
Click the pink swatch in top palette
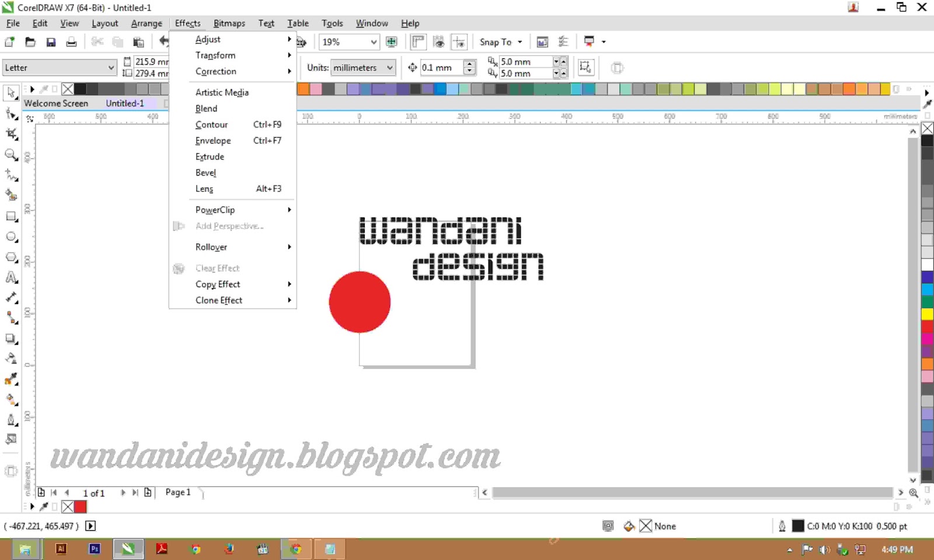coord(316,89)
